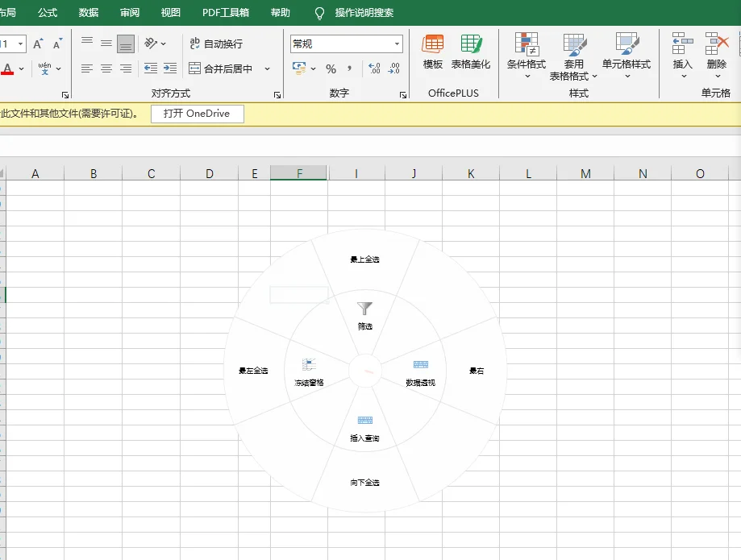
Task: Click the 删除 delete cells button
Action: point(717,56)
